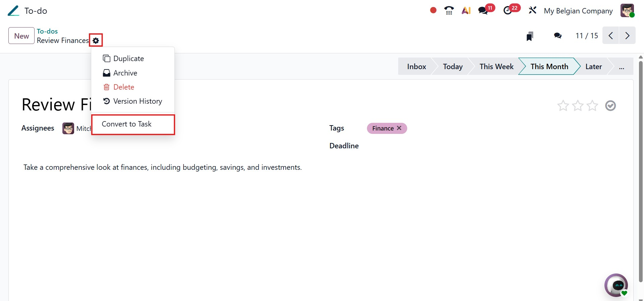
Task: Click the description text about finances
Action: point(163,167)
